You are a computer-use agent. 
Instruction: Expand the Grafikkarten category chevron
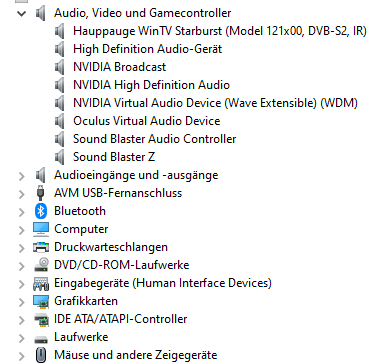point(22,301)
